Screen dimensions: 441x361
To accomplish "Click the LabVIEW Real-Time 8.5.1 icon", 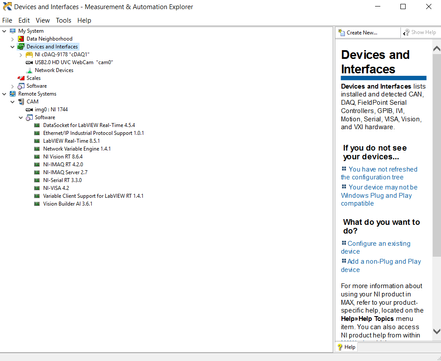I will tap(37, 141).
